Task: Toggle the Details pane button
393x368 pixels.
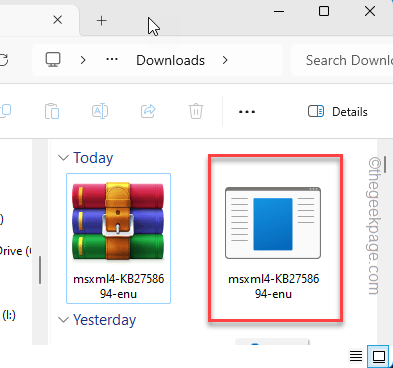Action: point(338,112)
